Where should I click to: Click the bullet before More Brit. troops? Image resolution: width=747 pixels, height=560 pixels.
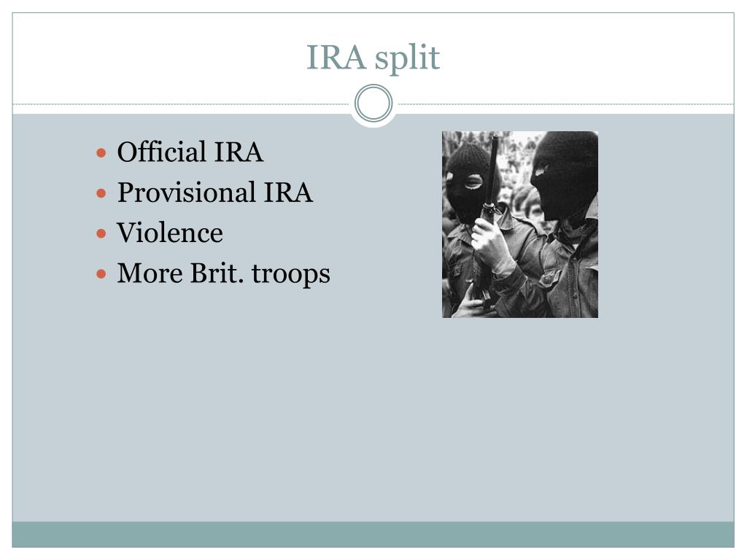click(x=101, y=274)
